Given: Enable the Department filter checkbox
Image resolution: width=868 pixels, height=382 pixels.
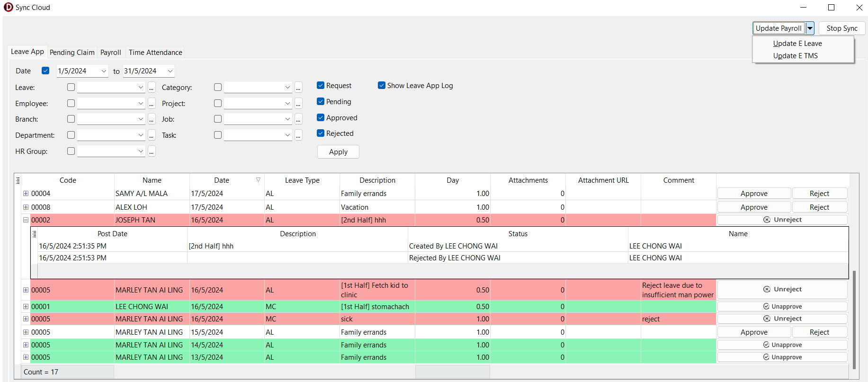Looking at the screenshot, I should [x=71, y=135].
